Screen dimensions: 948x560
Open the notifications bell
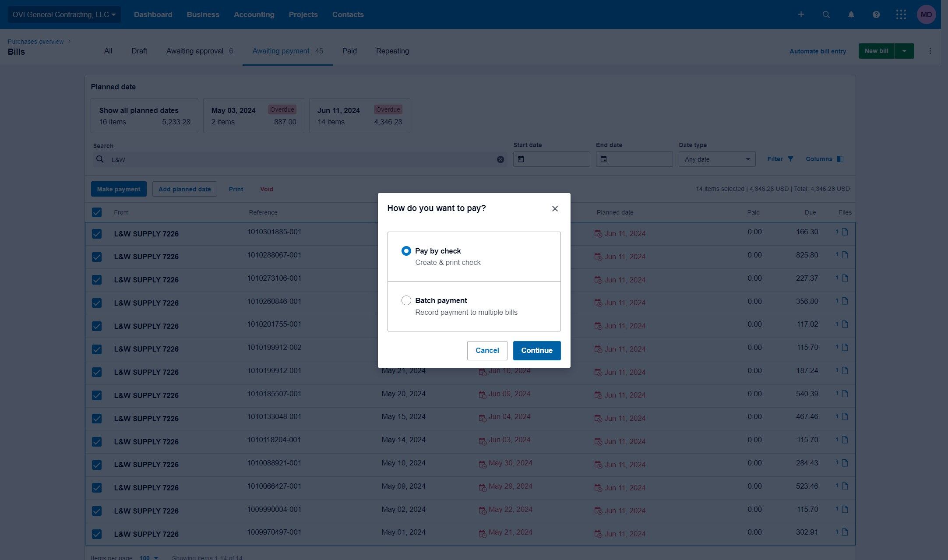pos(851,14)
